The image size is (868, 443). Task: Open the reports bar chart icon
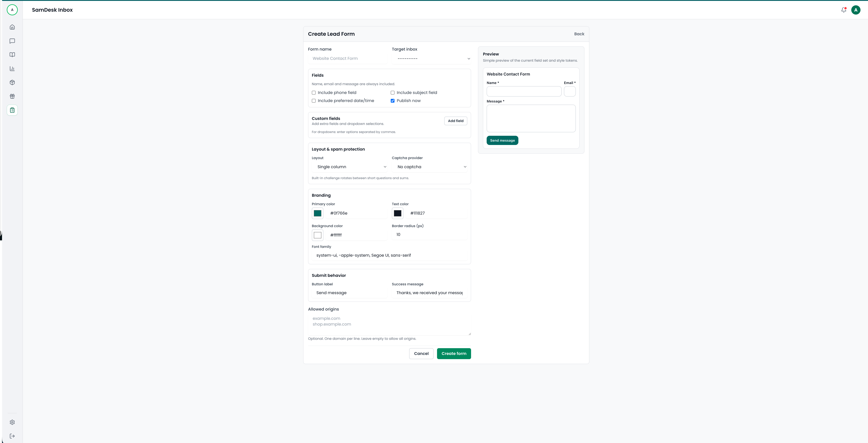[x=12, y=69]
